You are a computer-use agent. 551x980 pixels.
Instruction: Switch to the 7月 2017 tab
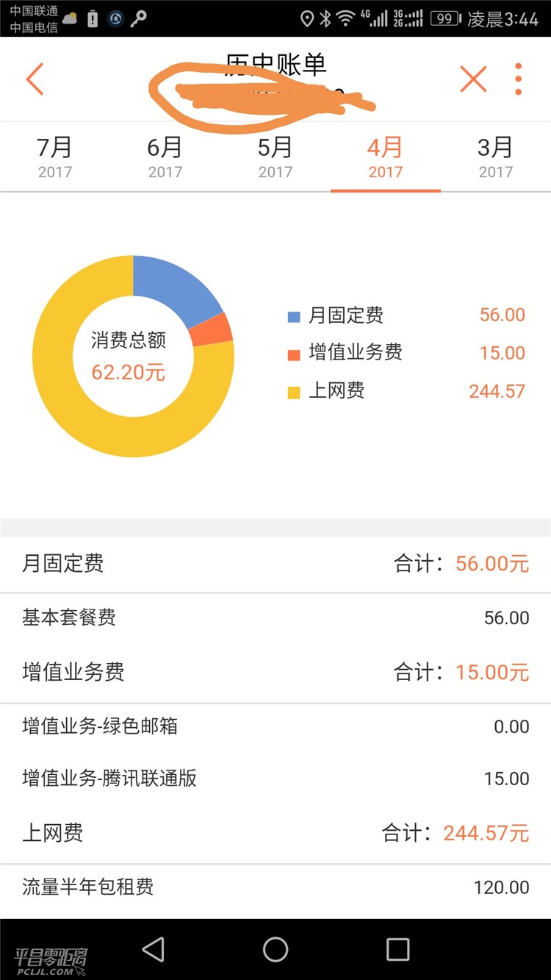pyautogui.click(x=55, y=157)
